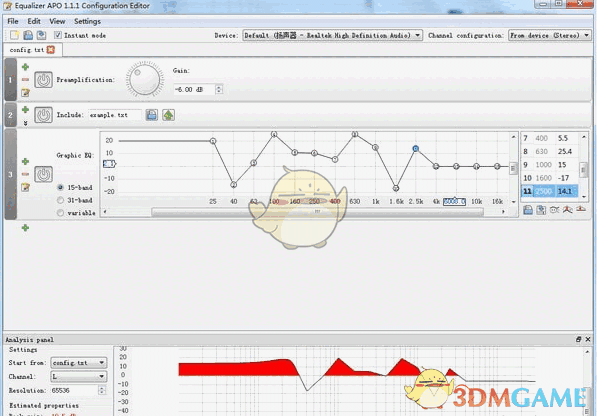The image size is (597, 416).
Task: Click the Resolution value field
Action: pos(75,390)
